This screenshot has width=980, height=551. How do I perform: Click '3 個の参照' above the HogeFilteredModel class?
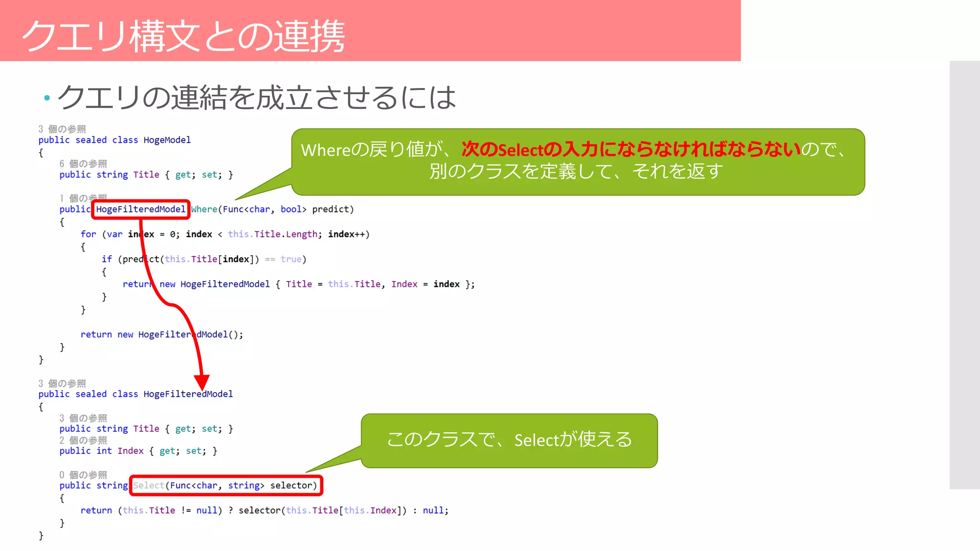click(x=62, y=384)
